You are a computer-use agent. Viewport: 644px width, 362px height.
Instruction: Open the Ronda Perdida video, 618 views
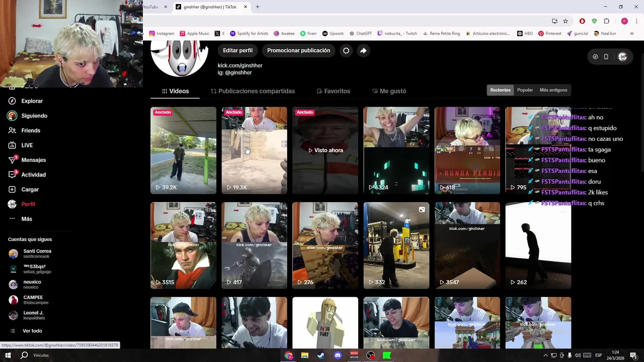coord(467,150)
